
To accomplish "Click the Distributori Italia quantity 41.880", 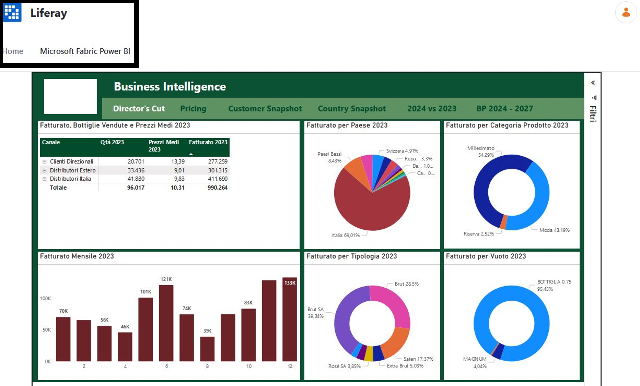I will 136,179.
